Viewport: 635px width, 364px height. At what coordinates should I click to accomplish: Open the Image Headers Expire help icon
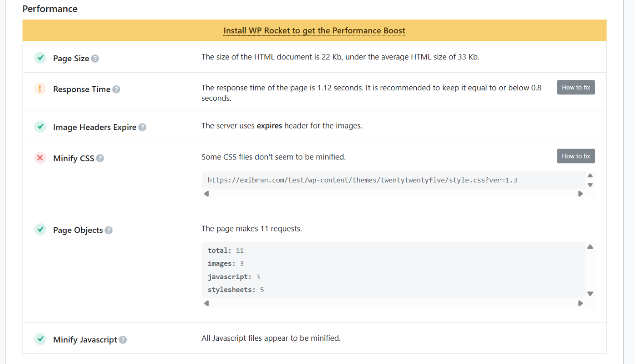click(143, 128)
